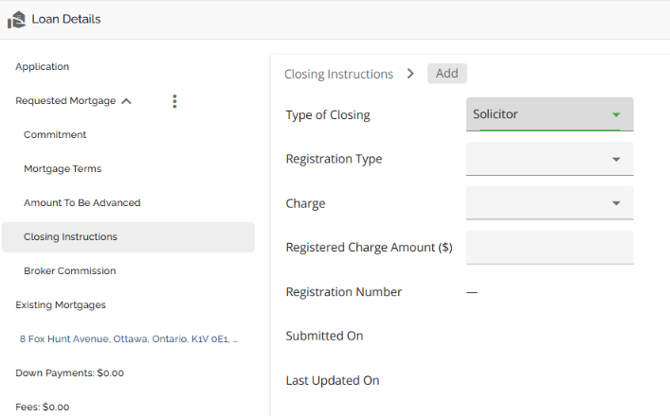Image resolution: width=670 pixels, height=416 pixels.
Task: Select Closing Instructions in the sidebar
Action: [70, 237]
